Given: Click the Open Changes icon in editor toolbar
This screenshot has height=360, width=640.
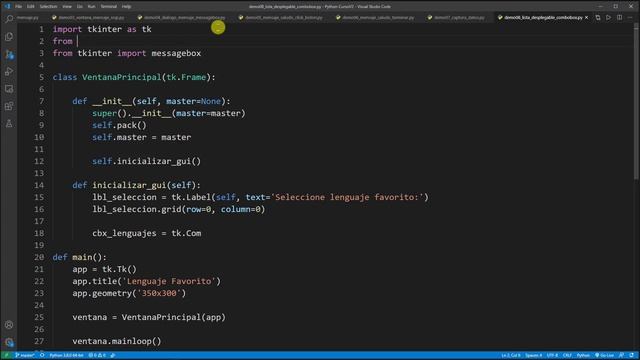Looking at the screenshot, I should (598, 18).
